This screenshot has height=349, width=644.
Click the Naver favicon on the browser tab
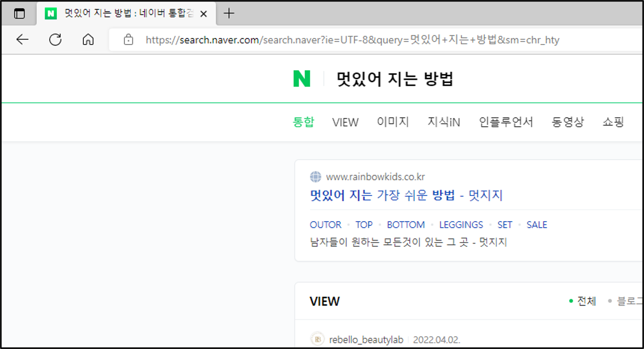[x=51, y=14]
